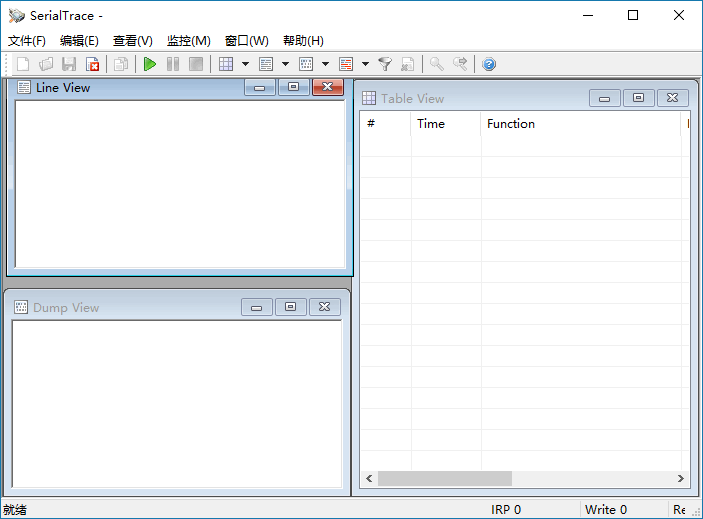Open the 文件(F) menu
The height and width of the screenshot is (519, 703).
tap(27, 41)
